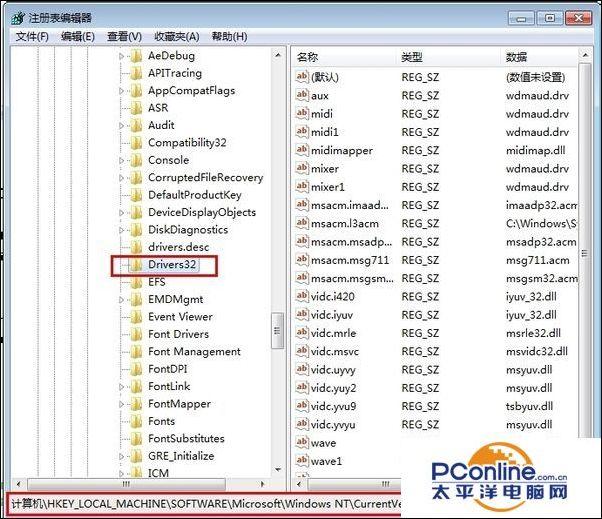Select the FontMapper key
602x519 pixels.
point(179,404)
